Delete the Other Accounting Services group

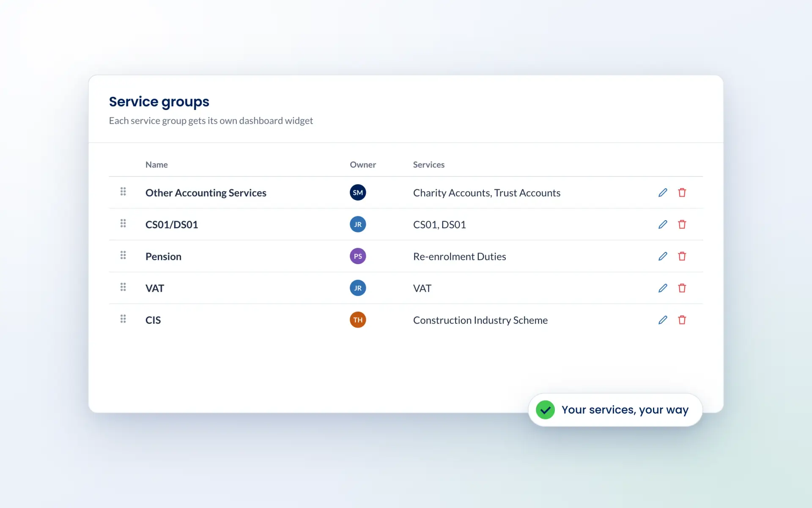[682, 193]
